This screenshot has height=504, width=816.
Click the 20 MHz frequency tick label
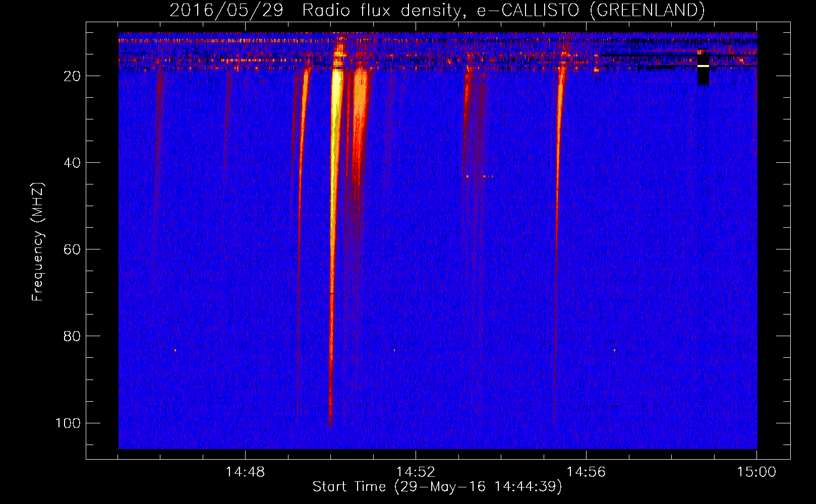click(x=72, y=76)
